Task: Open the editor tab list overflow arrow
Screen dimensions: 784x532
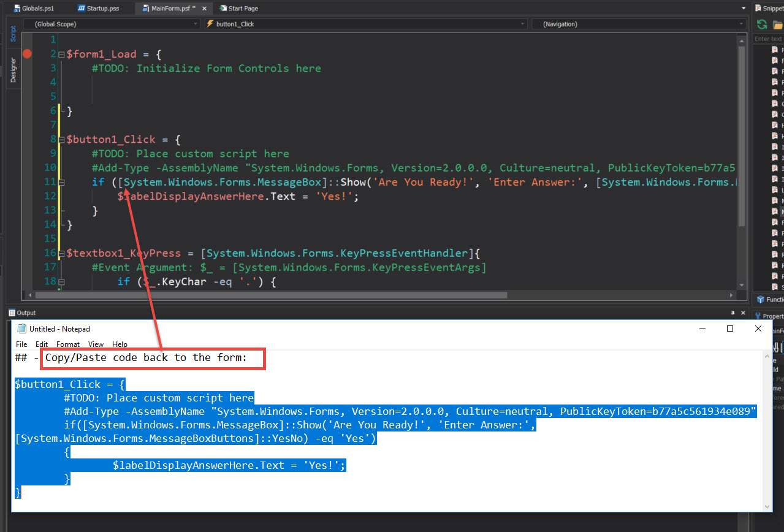Action: (x=744, y=9)
